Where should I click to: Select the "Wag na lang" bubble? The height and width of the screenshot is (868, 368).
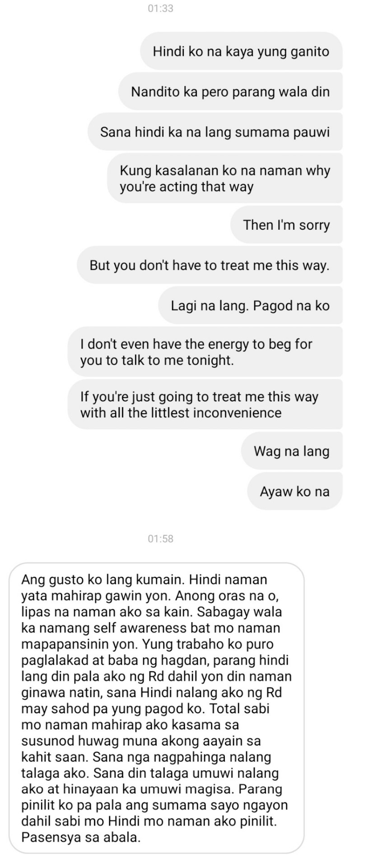tap(292, 451)
